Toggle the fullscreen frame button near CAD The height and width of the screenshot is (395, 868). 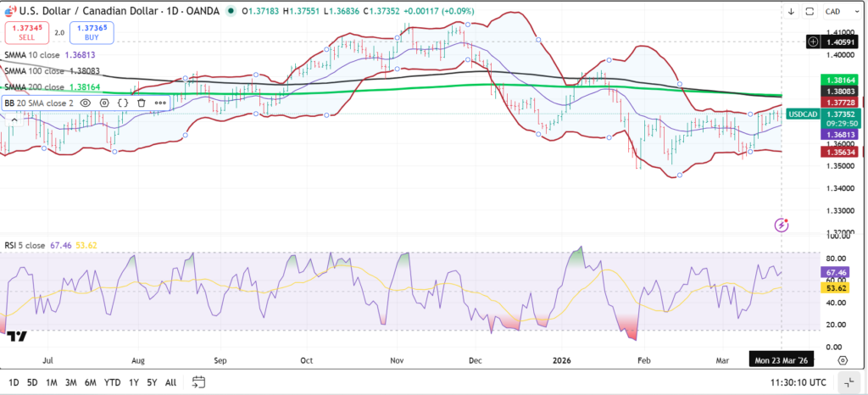[x=810, y=12]
